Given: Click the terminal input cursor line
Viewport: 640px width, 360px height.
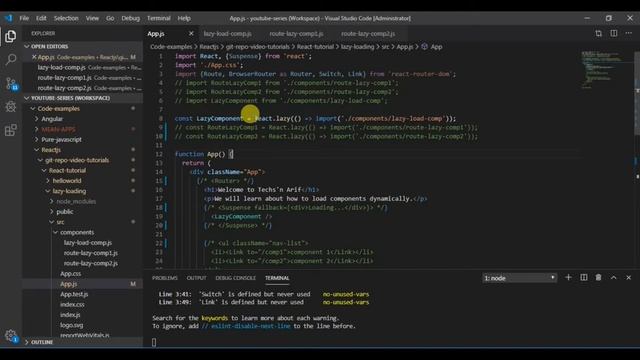Looking at the screenshot, I should point(154,342).
